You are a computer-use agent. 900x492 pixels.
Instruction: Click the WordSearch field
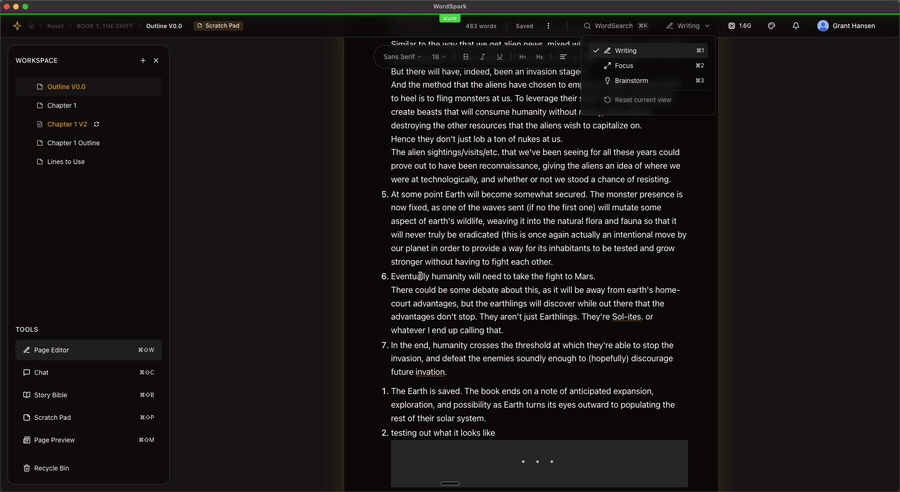[616, 26]
